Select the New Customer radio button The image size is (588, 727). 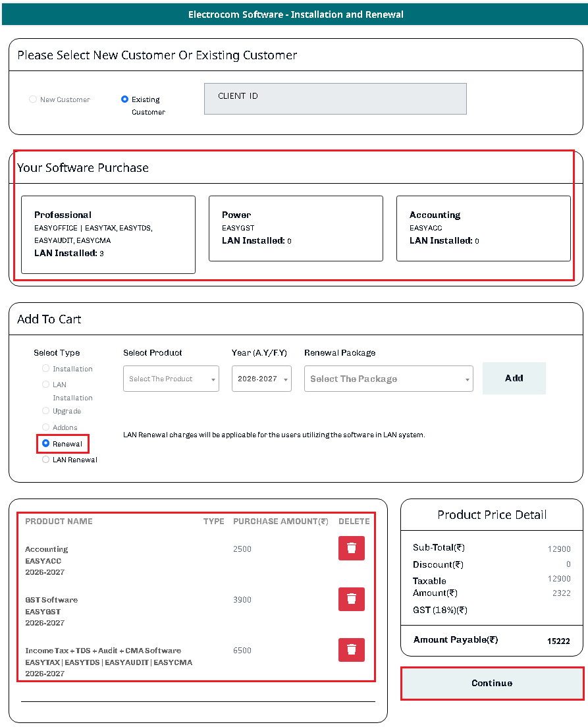(x=33, y=99)
